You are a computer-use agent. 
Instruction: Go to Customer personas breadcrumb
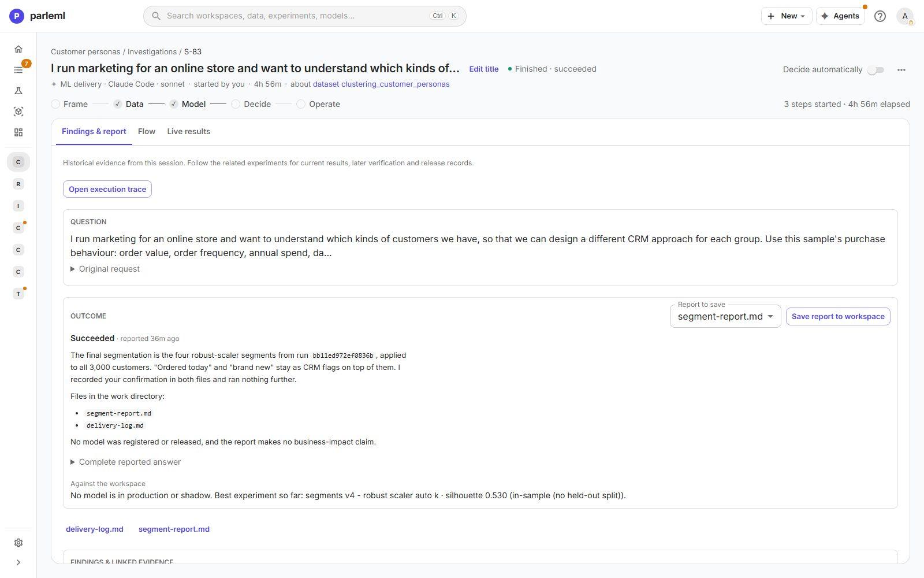click(85, 51)
